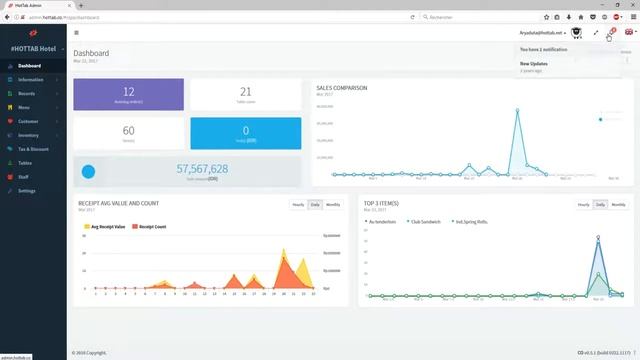
Task: Open the browser downloads arrow
Action: (x=569, y=17)
